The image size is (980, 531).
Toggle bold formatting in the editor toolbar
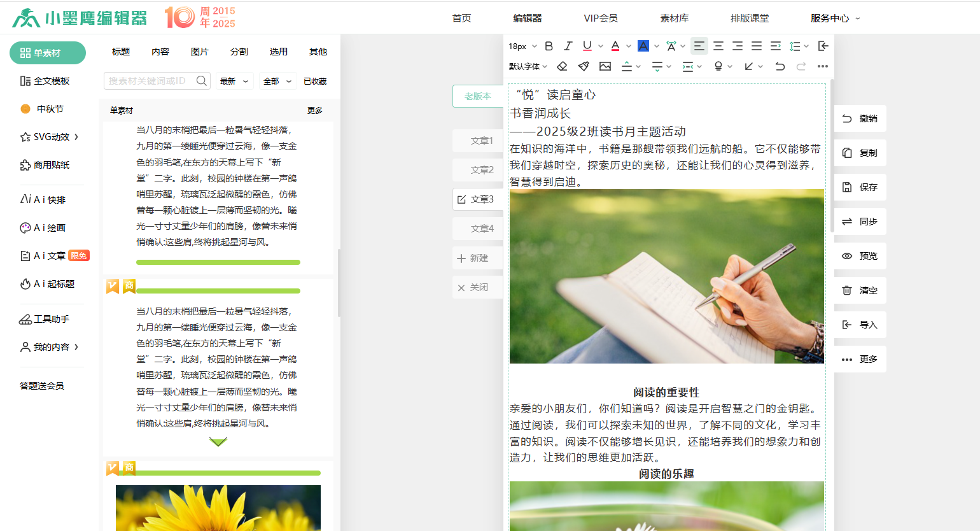click(549, 46)
